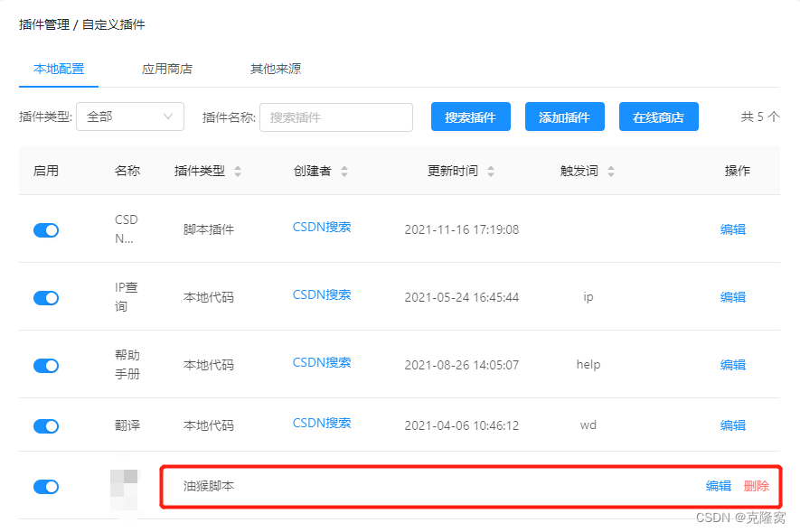Sort by the 更新时间 column arrows
Screen dimensions: 800x532
(x=491, y=171)
